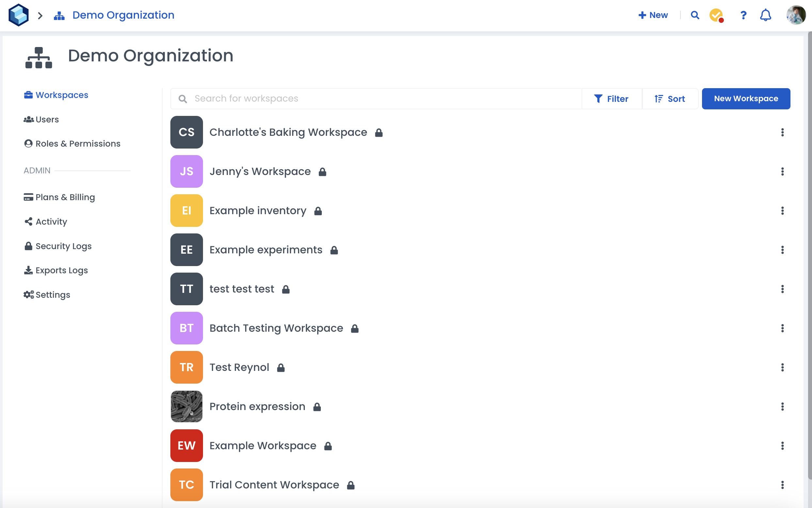This screenshot has width=812, height=508.
Task: Open options menu for Charlotte's Baking Workspace
Action: click(782, 132)
